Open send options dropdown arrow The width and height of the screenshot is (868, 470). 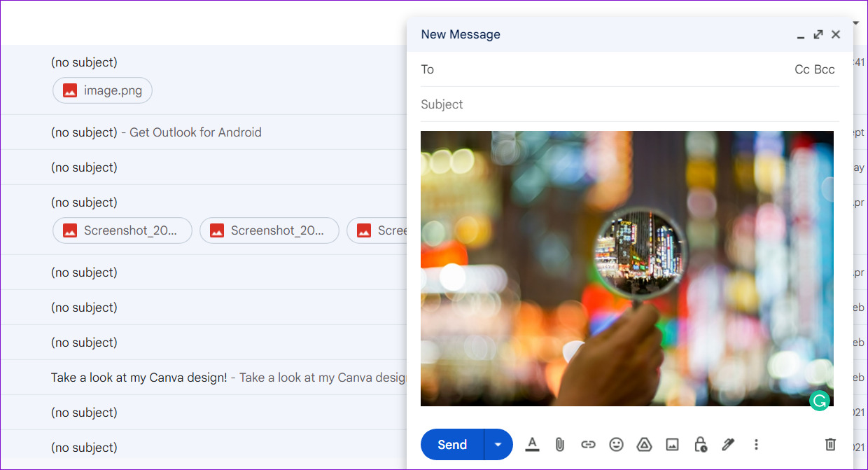[x=498, y=444]
